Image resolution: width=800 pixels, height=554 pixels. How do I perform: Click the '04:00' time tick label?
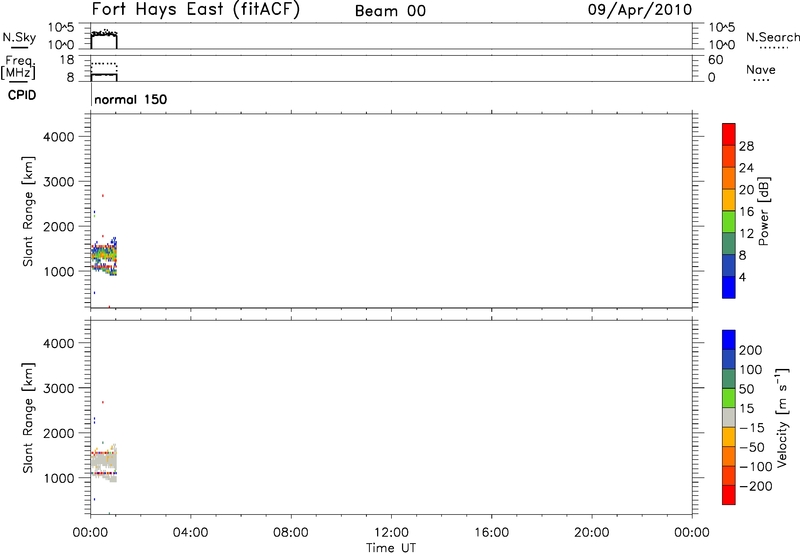190,533
